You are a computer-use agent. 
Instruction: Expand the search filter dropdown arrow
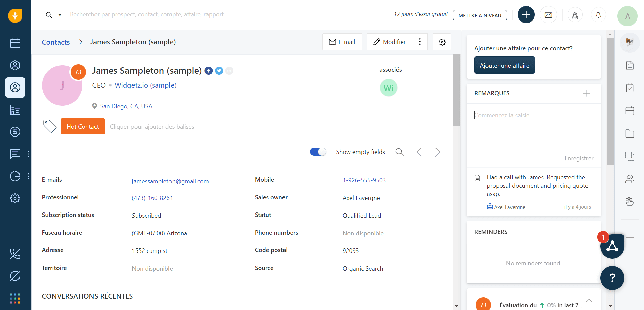pyautogui.click(x=60, y=15)
